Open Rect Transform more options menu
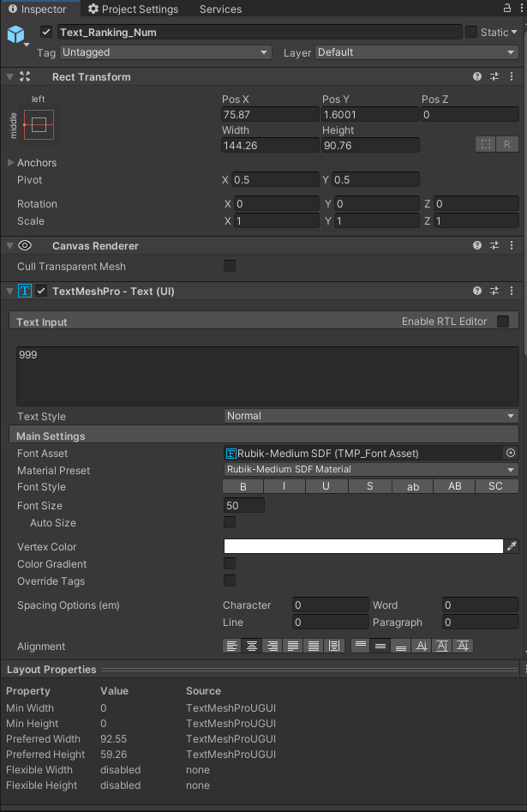This screenshot has width=527, height=812. click(512, 76)
